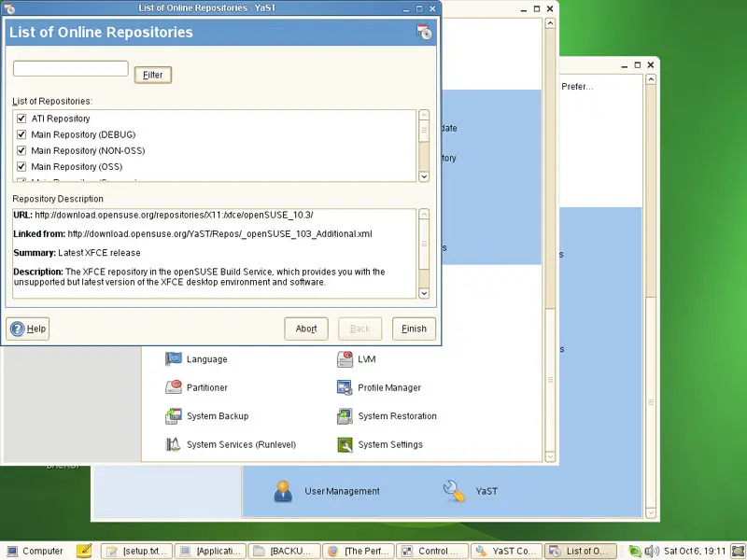Viewport: 747px width, 560px height.
Task: Click the repository list scrollbar up arrow
Action: click(x=424, y=115)
